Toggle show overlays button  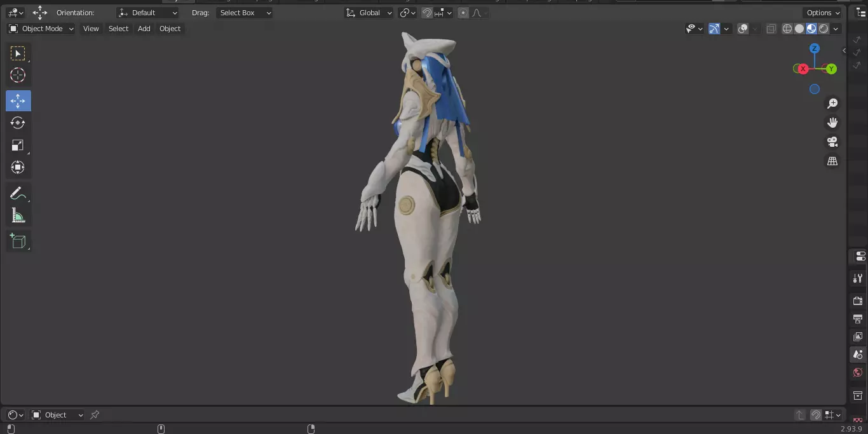[743, 29]
